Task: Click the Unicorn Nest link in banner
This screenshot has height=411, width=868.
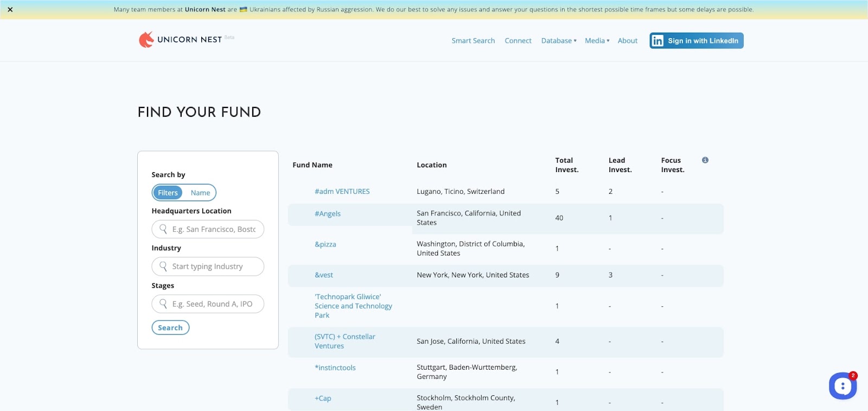Action: click(x=205, y=9)
